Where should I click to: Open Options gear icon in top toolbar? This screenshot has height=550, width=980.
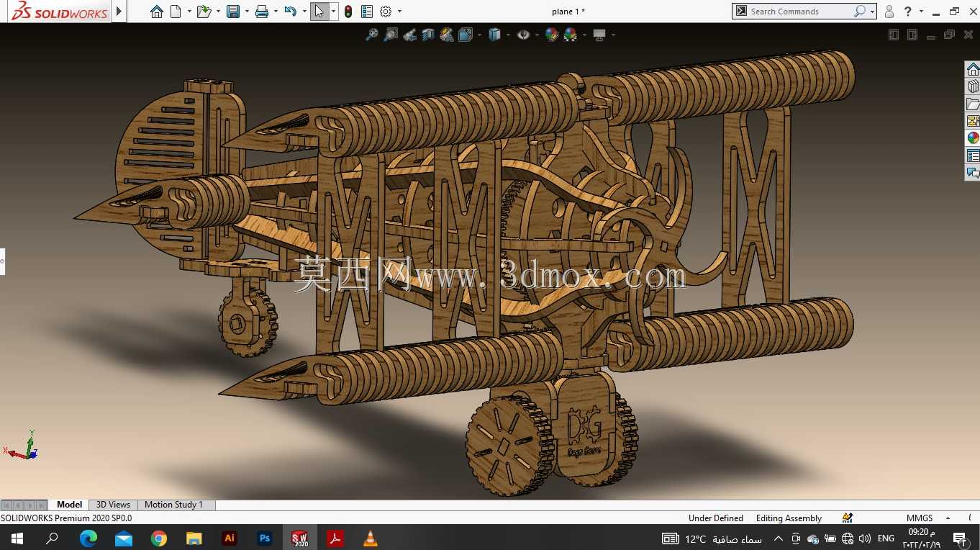[x=386, y=12]
